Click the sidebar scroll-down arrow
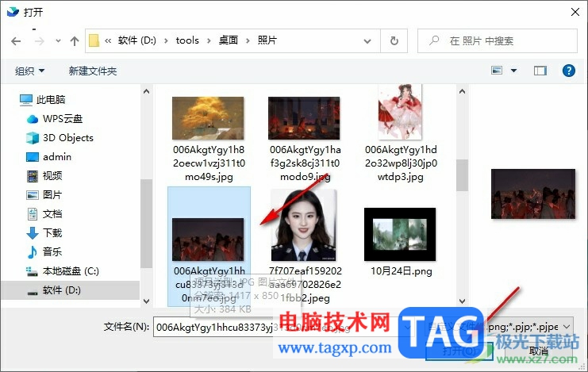The image size is (588, 372). coord(146,301)
